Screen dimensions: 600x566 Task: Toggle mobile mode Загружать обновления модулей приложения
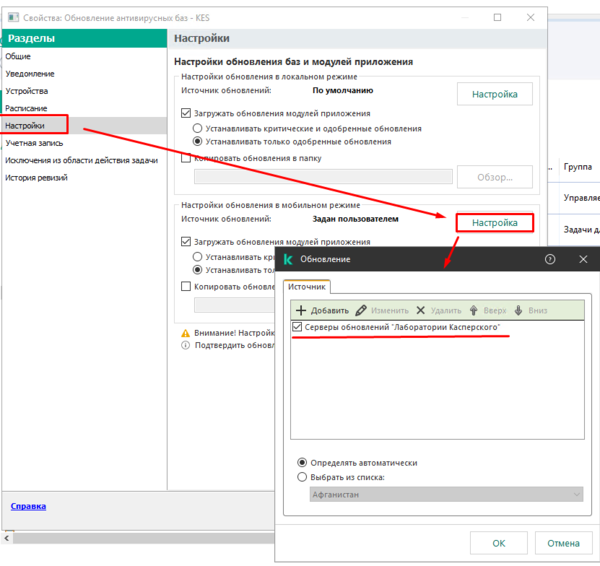click(186, 242)
